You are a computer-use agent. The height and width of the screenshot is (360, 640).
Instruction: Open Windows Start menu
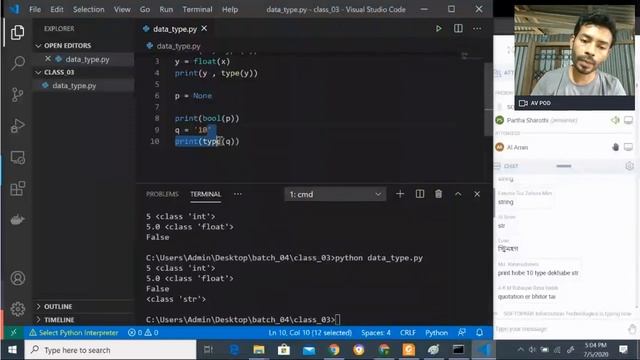click(x=12, y=350)
